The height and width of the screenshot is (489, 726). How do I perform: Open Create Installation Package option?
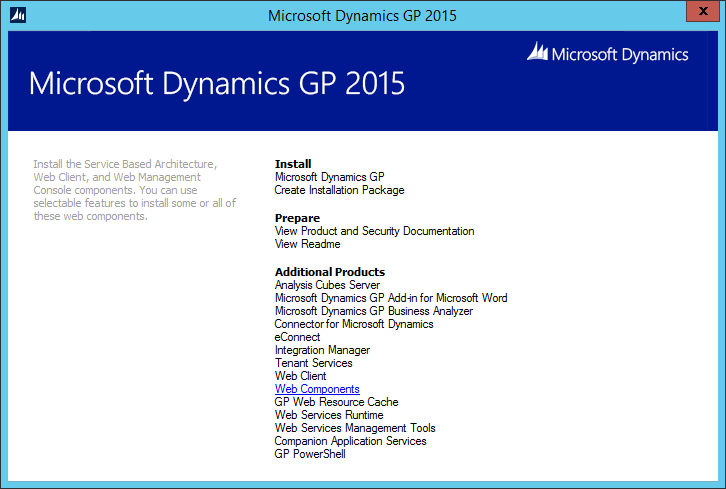point(339,190)
